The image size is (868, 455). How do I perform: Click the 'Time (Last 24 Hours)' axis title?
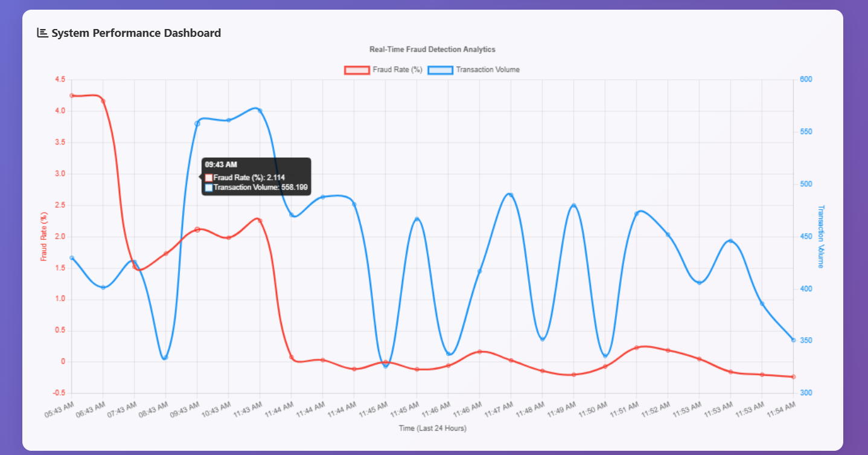pyautogui.click(x=432, y=428)
